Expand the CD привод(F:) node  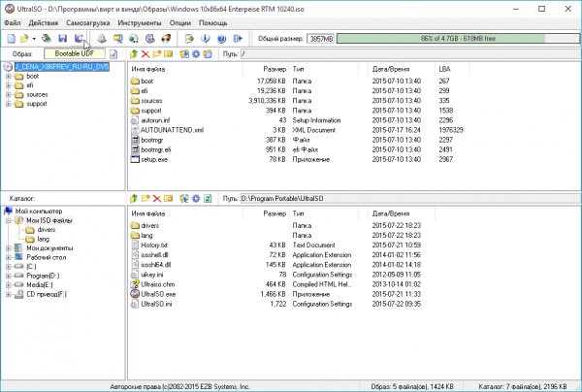click(8, 294)
